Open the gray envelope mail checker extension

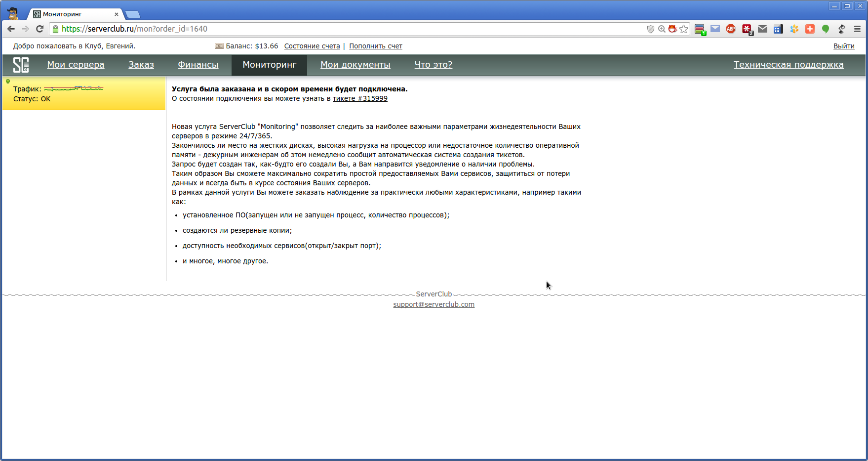763,29
